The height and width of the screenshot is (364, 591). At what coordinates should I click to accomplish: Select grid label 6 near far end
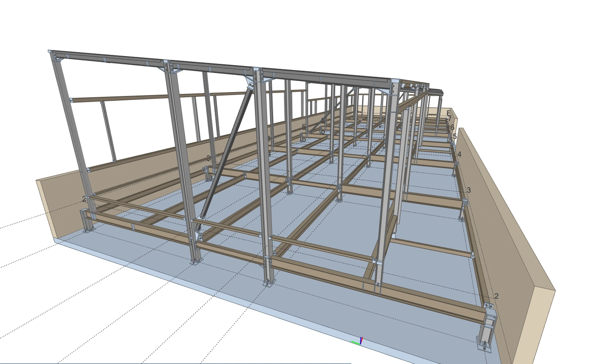(452, 127)
